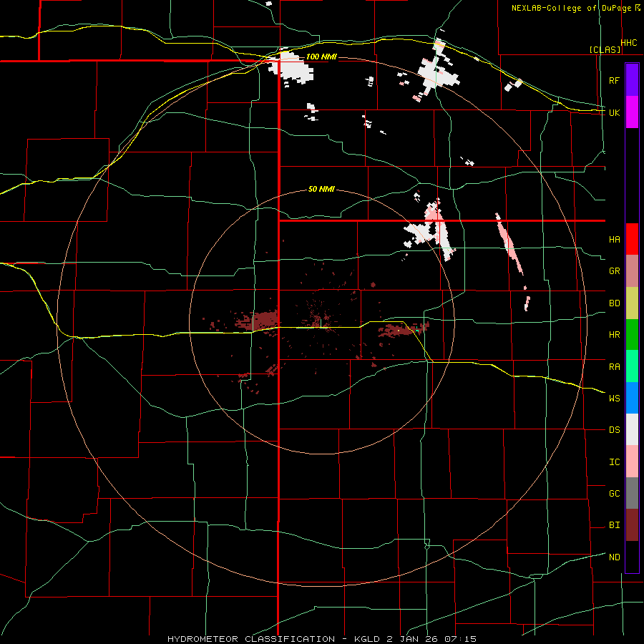Click the DS white legend swatch
Screen dimensions: 644x644
click(x=632, y=429)
